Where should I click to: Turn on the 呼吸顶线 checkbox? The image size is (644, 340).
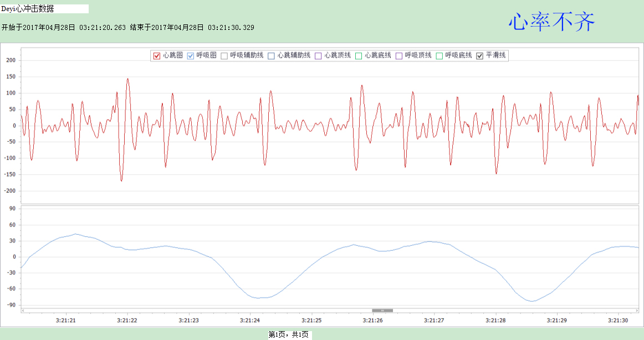tap(399, 55)
